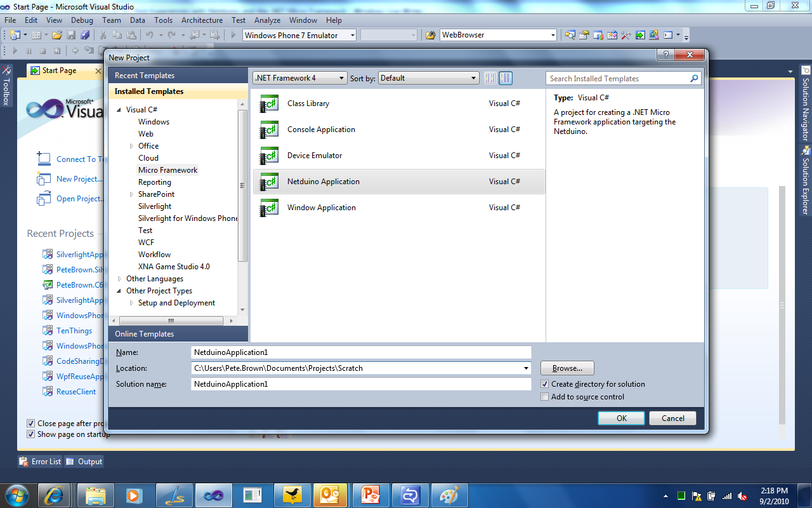Image resolution: width=812 pixels, height=508 pixels.
Task: Expand the Online Templates section
Action: pos(178,334)
